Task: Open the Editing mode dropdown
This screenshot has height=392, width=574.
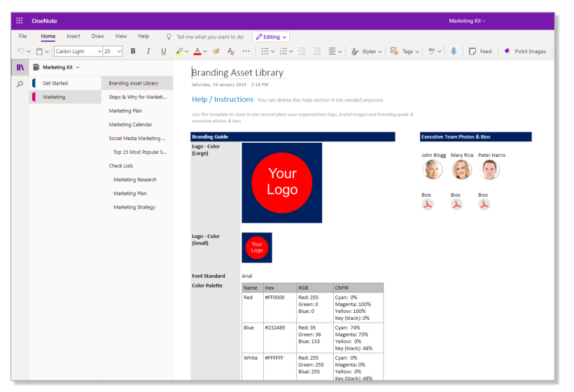Action: pyautogui.click(x=271, y=36)
